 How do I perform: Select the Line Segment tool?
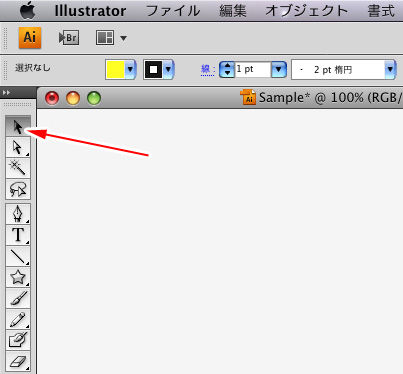click(x=18, y=256)
